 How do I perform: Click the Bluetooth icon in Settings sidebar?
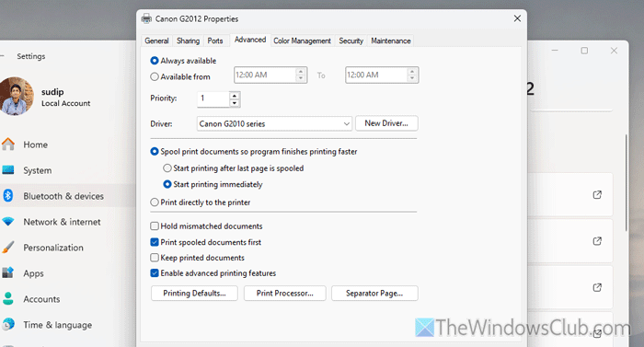click(x=8, y=196)
